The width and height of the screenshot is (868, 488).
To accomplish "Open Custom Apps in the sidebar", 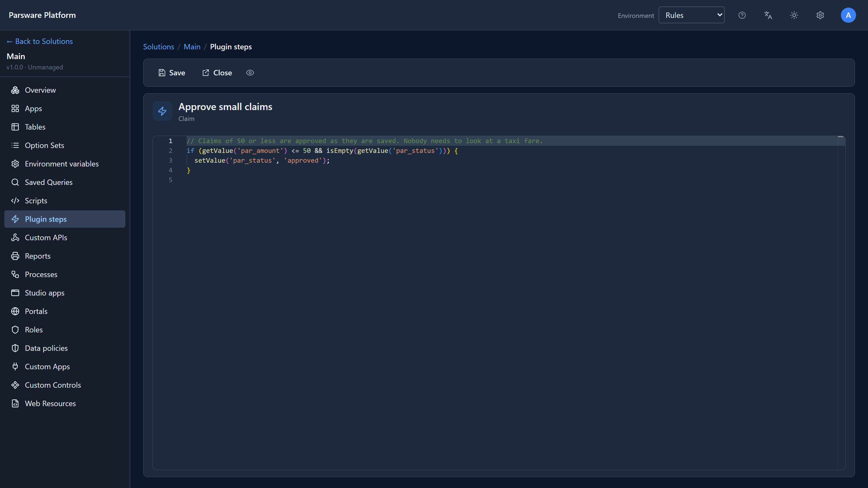I will click(65, 367).
